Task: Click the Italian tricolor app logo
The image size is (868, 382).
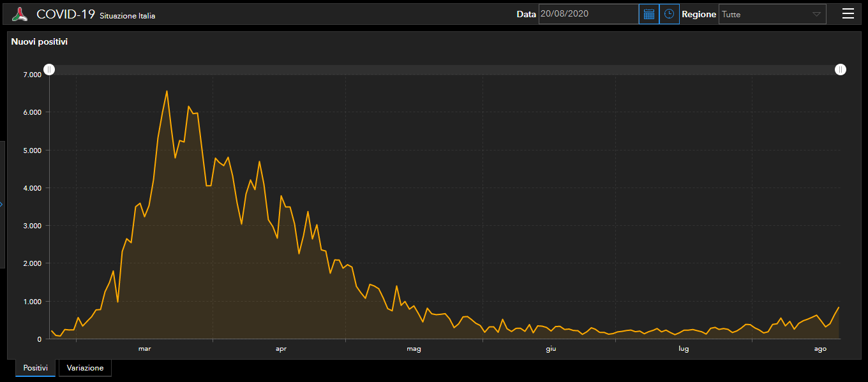Action: (x=20, y=14)
